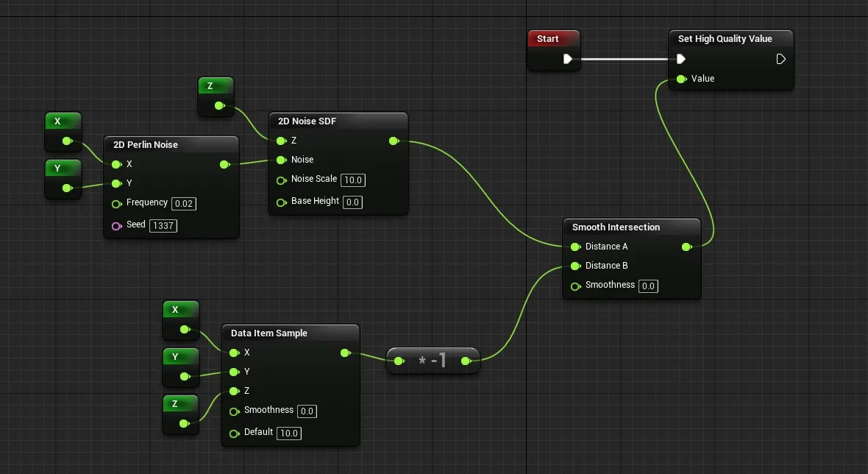Select the 2D Perlin Noise node title

146,145
